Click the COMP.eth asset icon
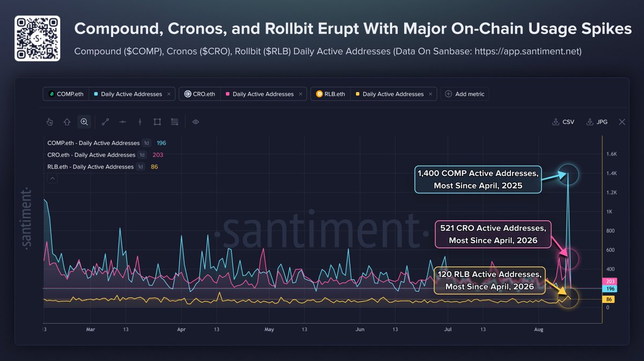Image resolution: width=644 pixels, height=361 pixels. click(51, 94)
